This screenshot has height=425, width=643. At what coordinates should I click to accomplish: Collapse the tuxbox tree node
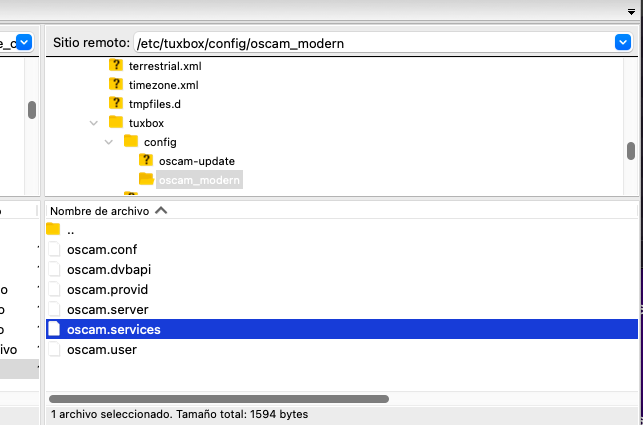click(94, 123)
